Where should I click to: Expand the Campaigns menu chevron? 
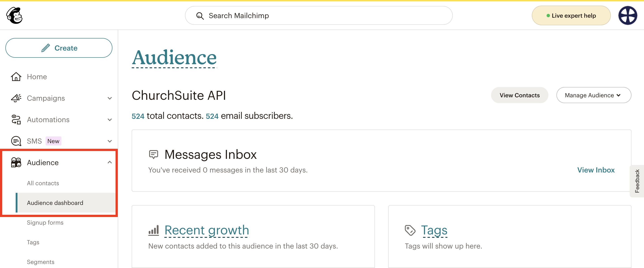[x=109, y=98]
